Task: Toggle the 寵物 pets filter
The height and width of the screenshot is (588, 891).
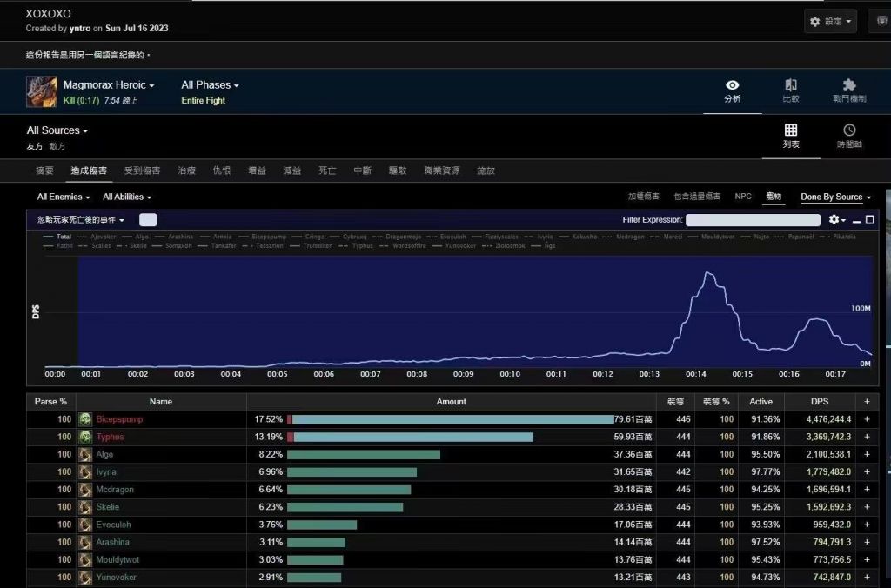Action: coord(774,197)
